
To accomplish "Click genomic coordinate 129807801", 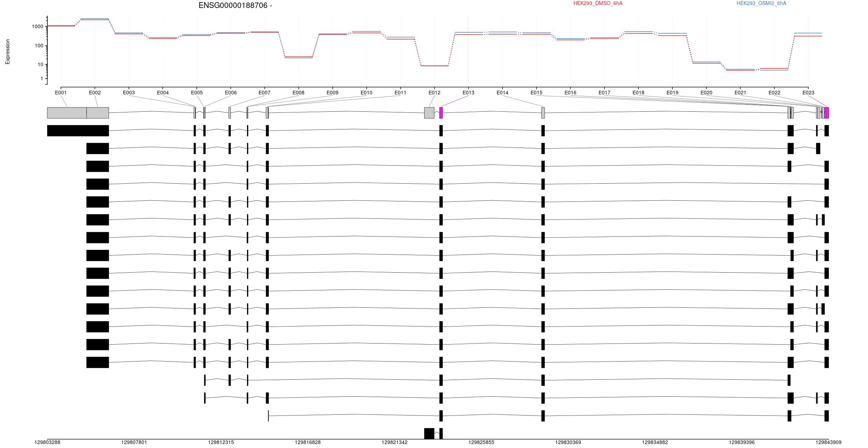I will point(134,442).
